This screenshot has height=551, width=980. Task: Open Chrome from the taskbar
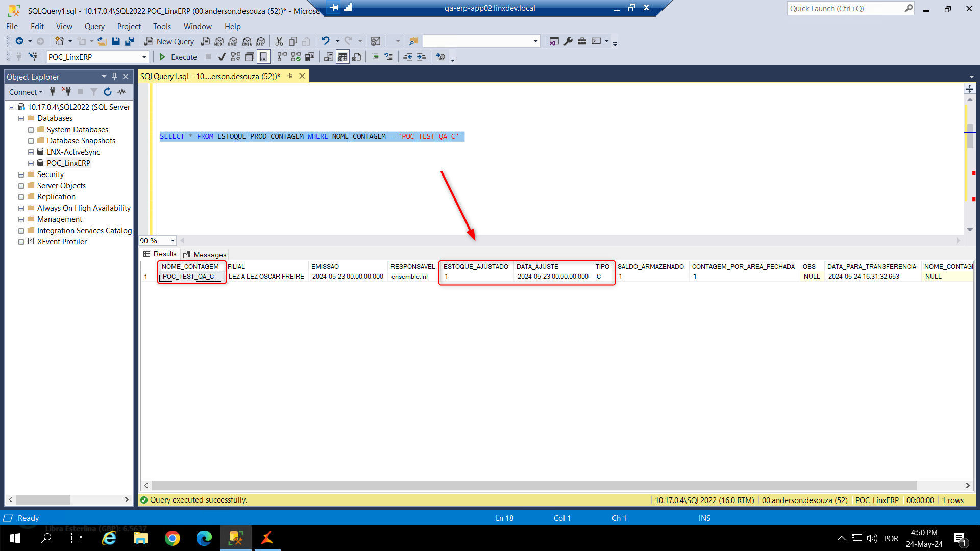pos(173,538)
